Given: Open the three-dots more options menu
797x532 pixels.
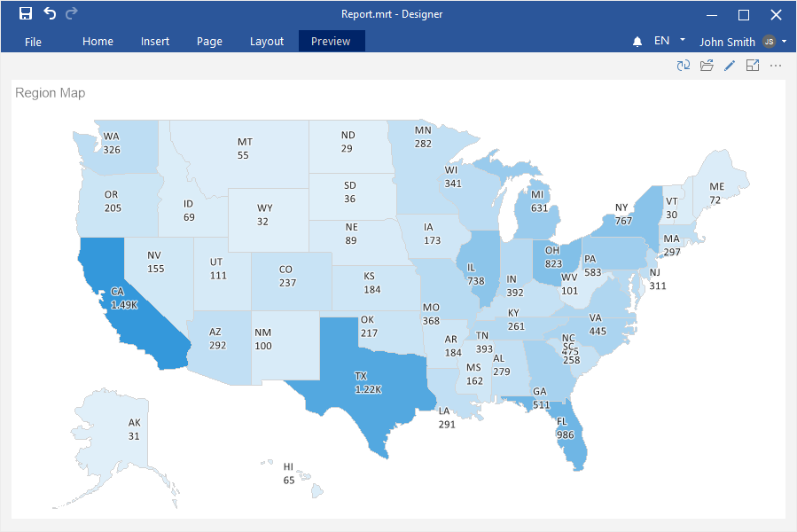Looking at the screenshot, I should pos(776,66).
